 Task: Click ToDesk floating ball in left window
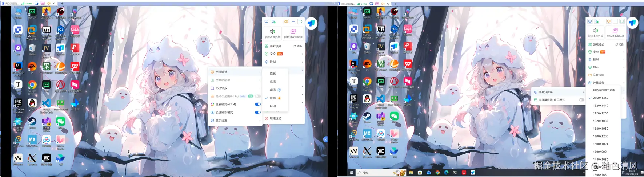point(311,24)
